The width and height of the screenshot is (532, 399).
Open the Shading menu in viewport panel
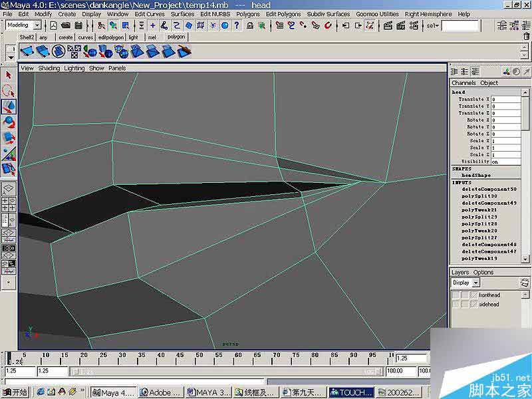click(49, 68)
